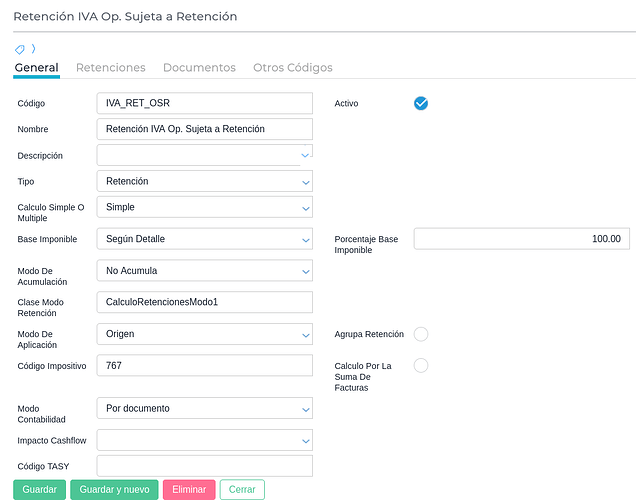The height and width of the screenshot is (500, 636).
Task: Click the small chevron next to the tag icon
Action: click(32, 48)
